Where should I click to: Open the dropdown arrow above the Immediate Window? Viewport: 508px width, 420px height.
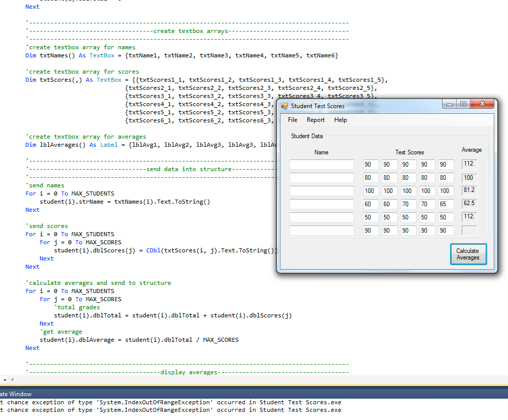pyautogui.click(x=5, y=379)
